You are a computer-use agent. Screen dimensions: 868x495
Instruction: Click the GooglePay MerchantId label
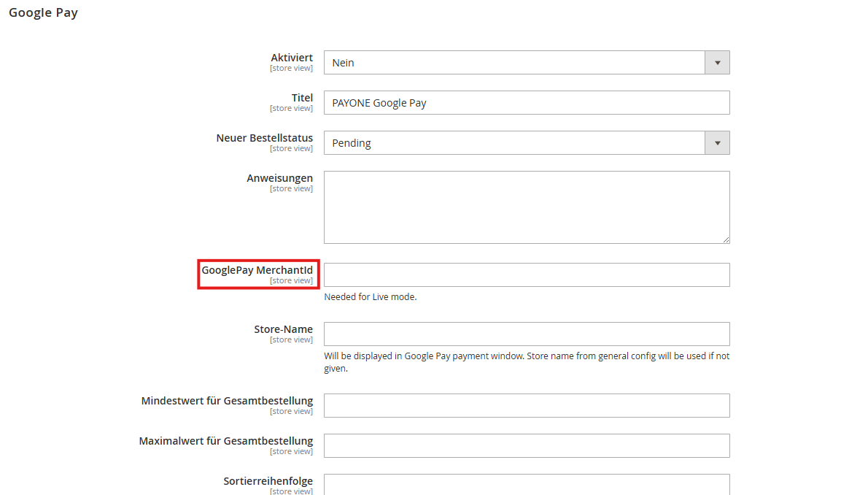(257, 270)
